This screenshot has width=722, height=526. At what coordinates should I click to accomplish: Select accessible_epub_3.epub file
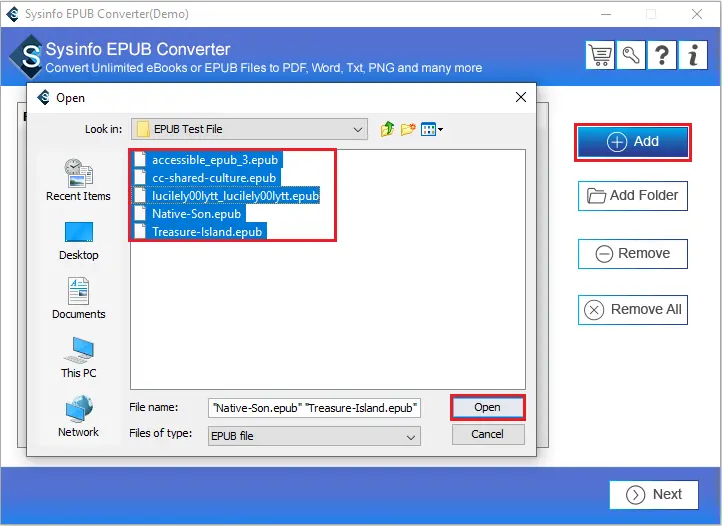pyautogui.click(x=207, y=160)
